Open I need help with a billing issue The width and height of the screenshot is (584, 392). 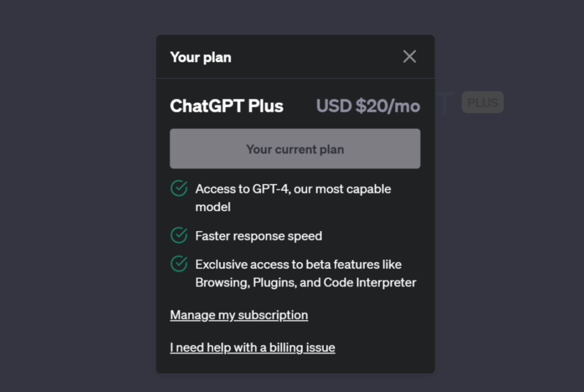click(253, 348)
